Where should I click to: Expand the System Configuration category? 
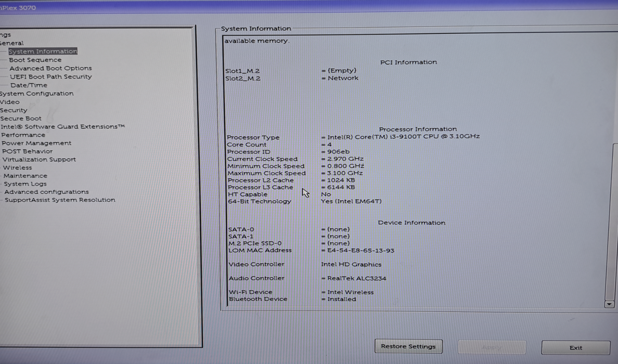click(x=36, y=94)
